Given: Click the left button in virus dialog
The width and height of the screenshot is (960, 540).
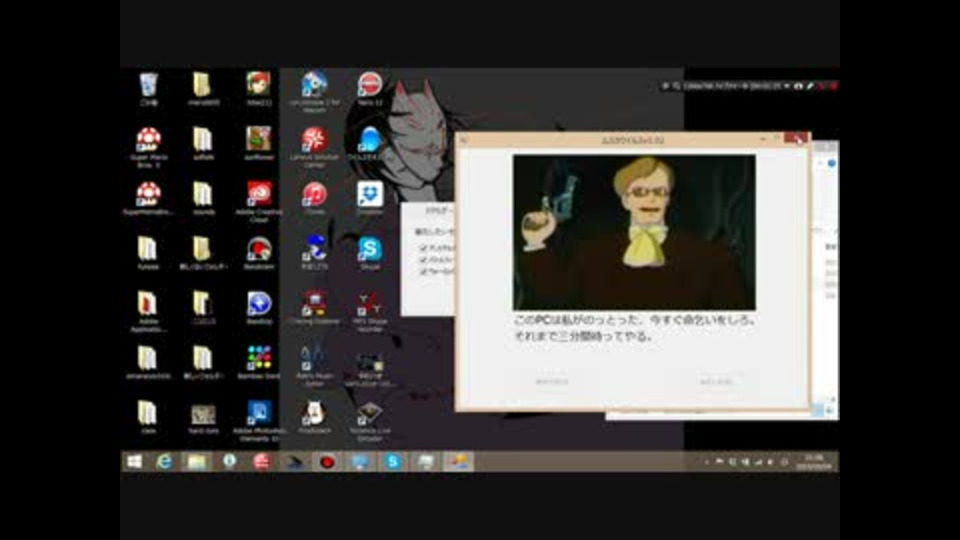Looking at the screenshot, I should (x=552, y=381).
